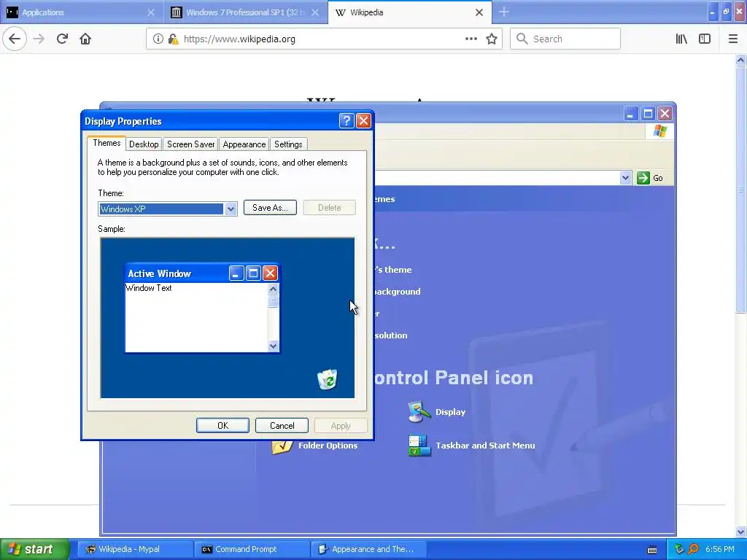Switch to the Windows 7 Professional SP1 tab

pos(245,12)
